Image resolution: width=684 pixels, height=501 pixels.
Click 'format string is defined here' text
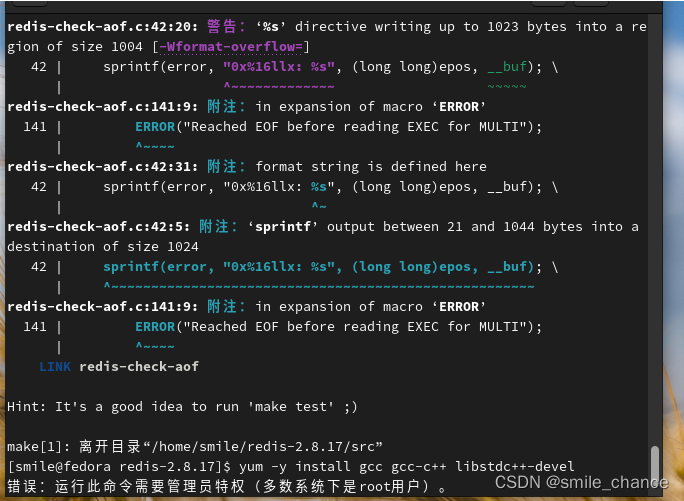click(371, 167)
